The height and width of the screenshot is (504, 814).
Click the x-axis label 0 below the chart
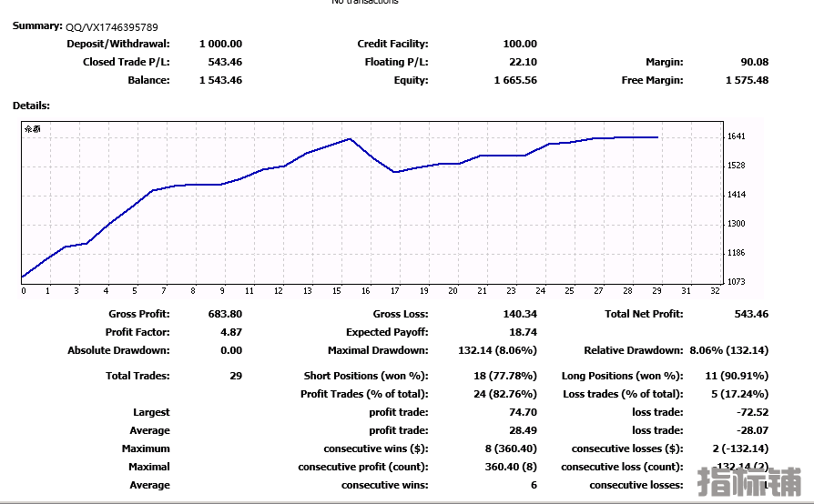[24, 291]
